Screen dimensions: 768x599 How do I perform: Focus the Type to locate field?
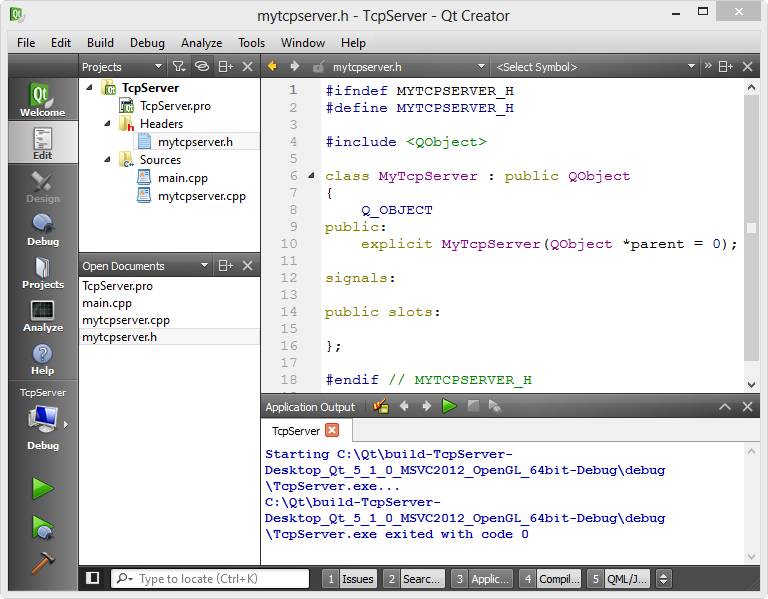coord(210,578)
